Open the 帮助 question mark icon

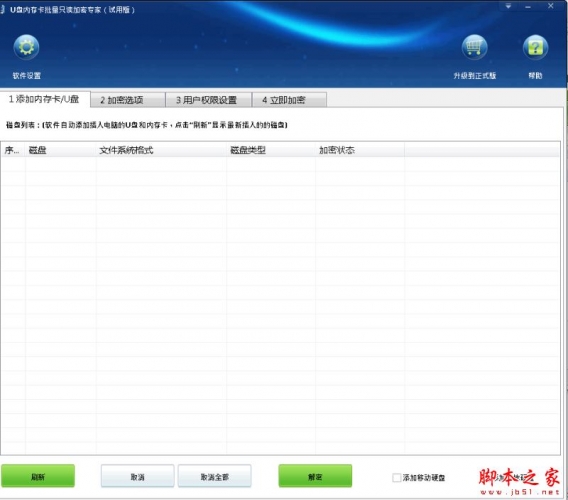click(x=535, y=47)
